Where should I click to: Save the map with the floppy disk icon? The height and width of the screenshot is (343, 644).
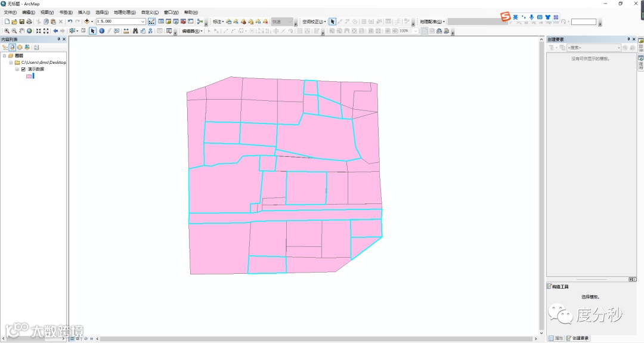pyautogui.click(x=21, y=21)
